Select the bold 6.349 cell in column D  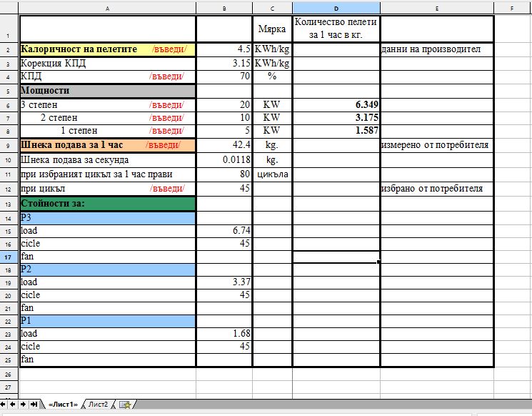click(x=336, y=105)
